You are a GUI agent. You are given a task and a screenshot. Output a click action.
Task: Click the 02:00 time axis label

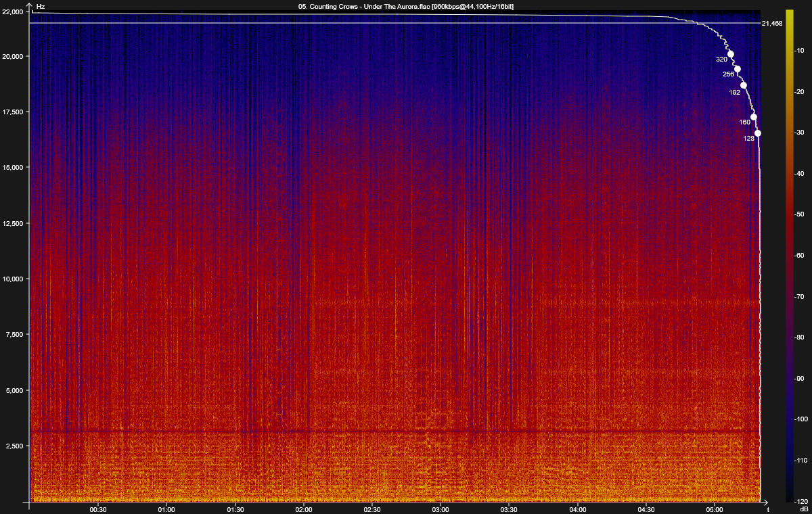coord(304,509)
